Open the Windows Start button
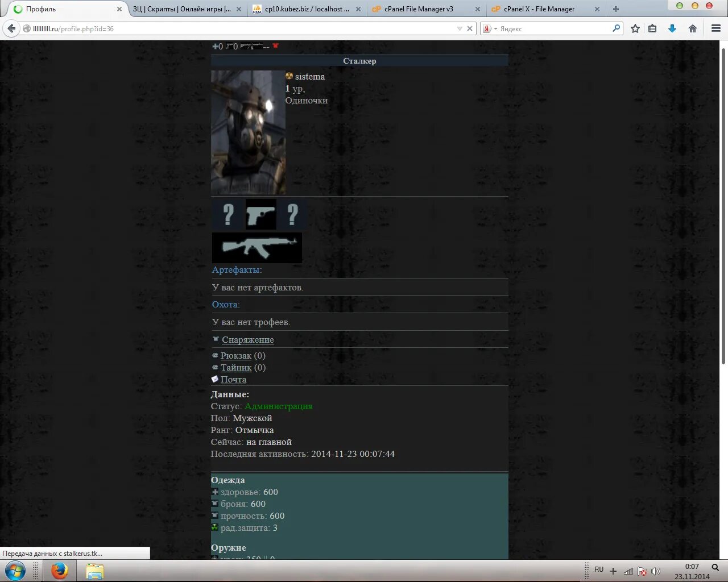Screen dimensions: 728x582 pos(15,571)
